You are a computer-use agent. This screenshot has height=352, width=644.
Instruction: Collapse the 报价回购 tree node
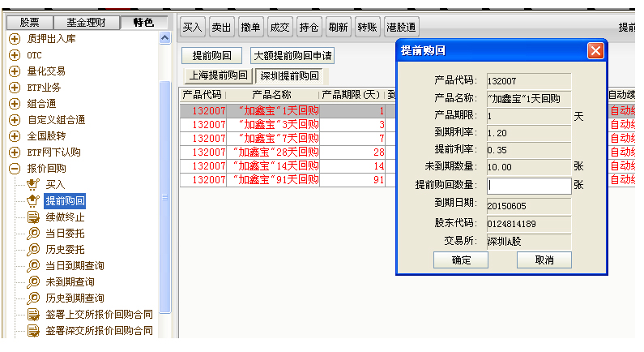click(x=15, y=169)
